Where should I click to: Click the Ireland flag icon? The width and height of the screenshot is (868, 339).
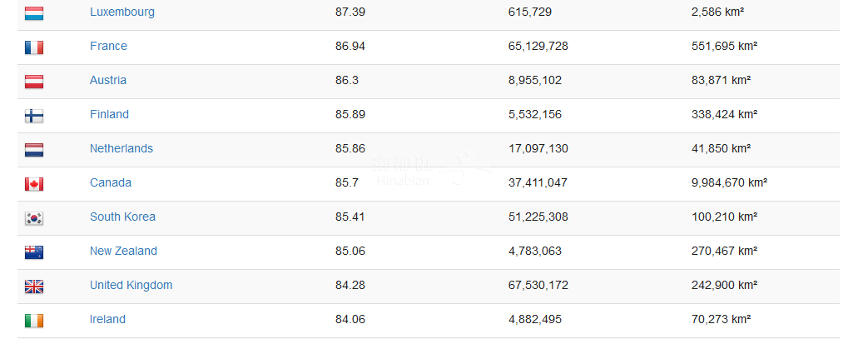34,321
